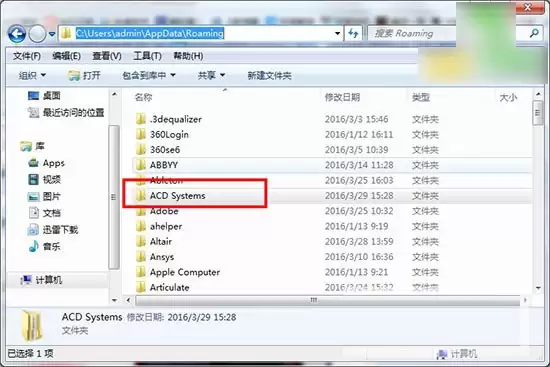Select 最近访问的位置 in navigation pane
This screenshot has height=367, width=550.
pos(66,113)
